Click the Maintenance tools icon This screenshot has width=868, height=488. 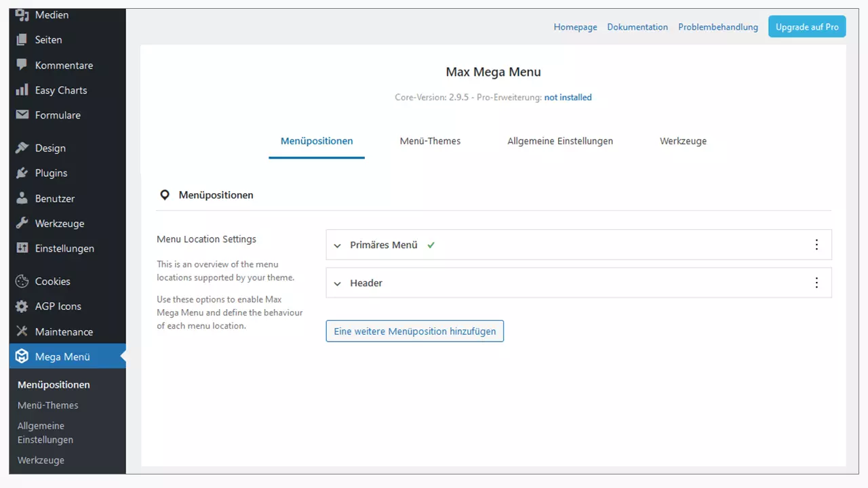(x=22, y=331)
